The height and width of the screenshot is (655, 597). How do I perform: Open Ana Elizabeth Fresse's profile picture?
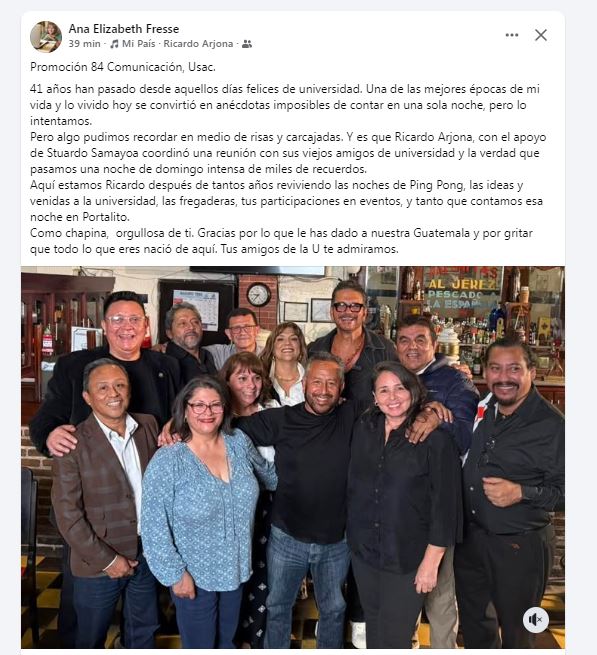pos(46,36)
